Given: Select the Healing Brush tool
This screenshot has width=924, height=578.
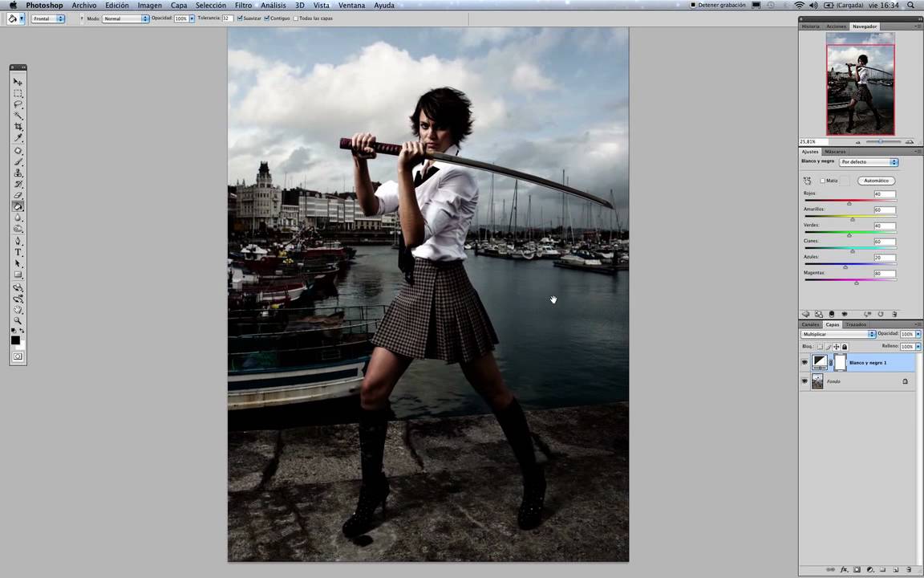Looking at the screenshot, I should click(x=18, y=151).
